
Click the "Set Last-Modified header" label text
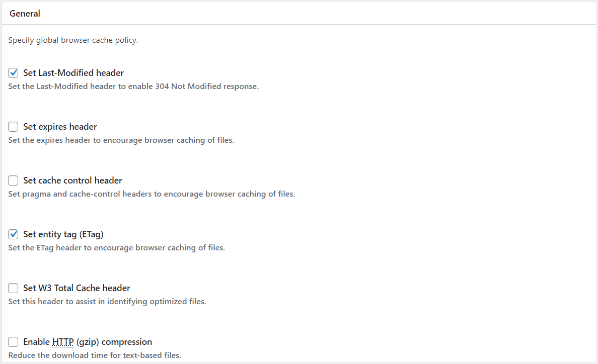pos(73,73)
